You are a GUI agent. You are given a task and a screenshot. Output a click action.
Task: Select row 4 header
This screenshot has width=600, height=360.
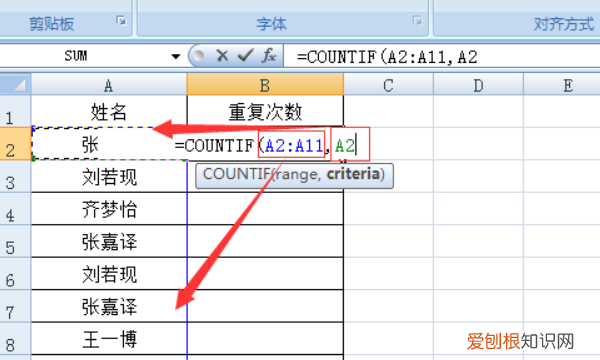point(15,209)
